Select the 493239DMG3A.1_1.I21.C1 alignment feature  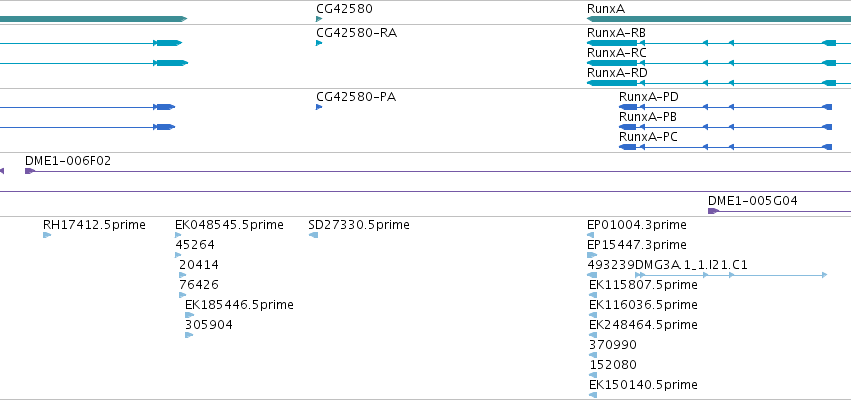coord(707,275)
